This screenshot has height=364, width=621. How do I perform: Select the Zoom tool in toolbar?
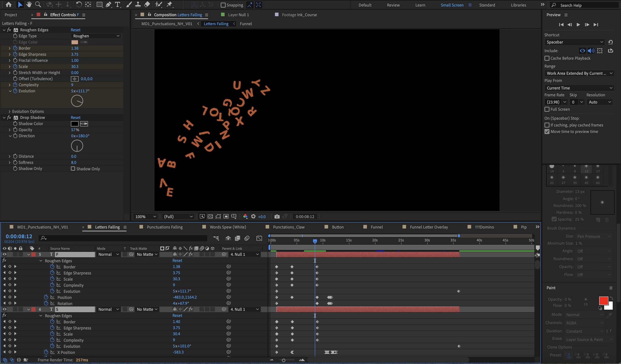coord(38,4)
